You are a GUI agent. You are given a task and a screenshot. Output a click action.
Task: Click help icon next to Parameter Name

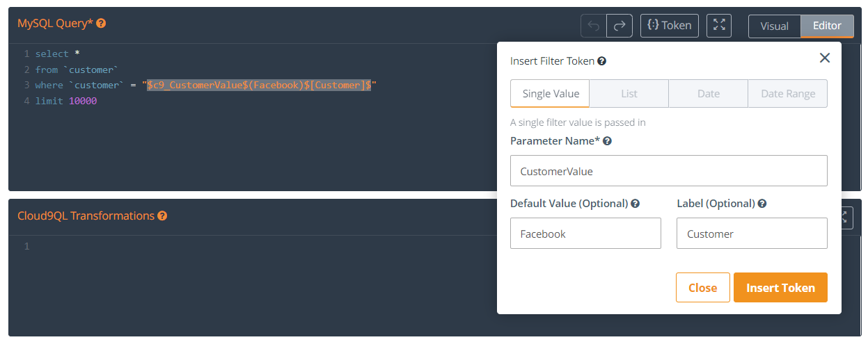[x=607, y=141]
